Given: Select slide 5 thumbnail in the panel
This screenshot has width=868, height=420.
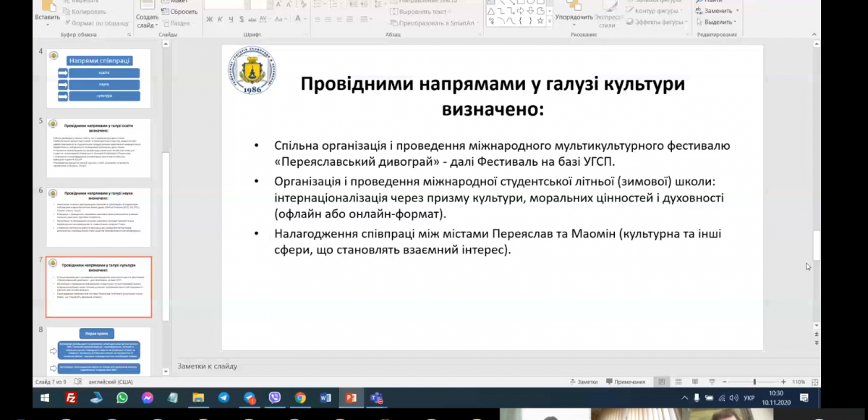Looking at the screenshot, I should (98, 148).
